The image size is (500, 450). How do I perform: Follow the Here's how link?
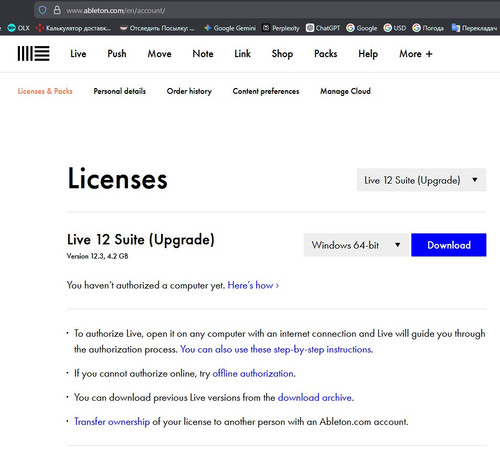(x=253, y=285)
